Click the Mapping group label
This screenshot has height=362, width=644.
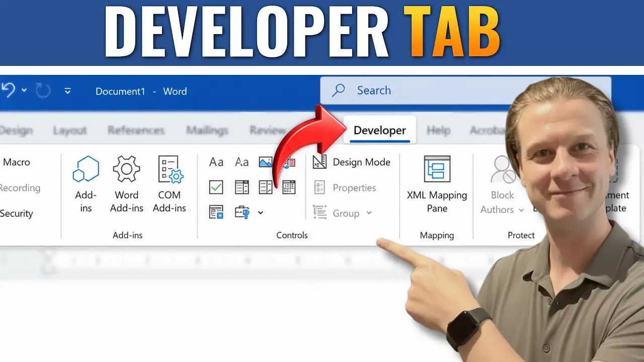pos(437,235)
